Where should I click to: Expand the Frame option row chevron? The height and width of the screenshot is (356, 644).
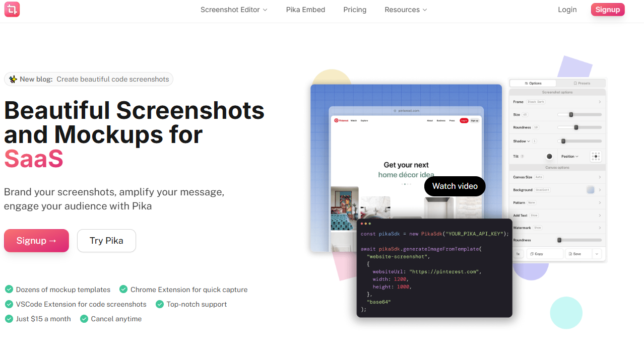pos(600,102)
